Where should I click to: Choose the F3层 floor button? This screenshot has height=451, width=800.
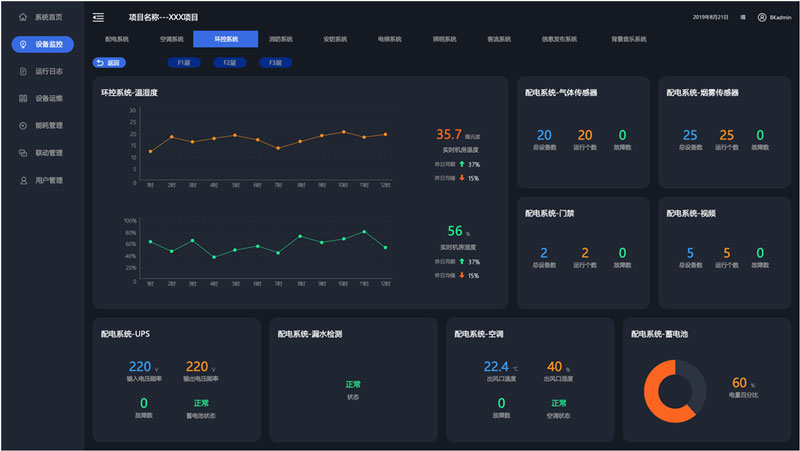point(275,63)
